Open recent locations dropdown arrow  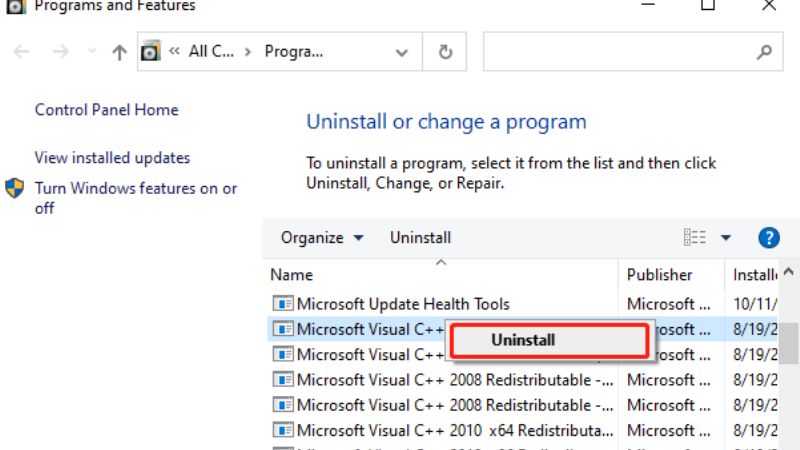92,51
